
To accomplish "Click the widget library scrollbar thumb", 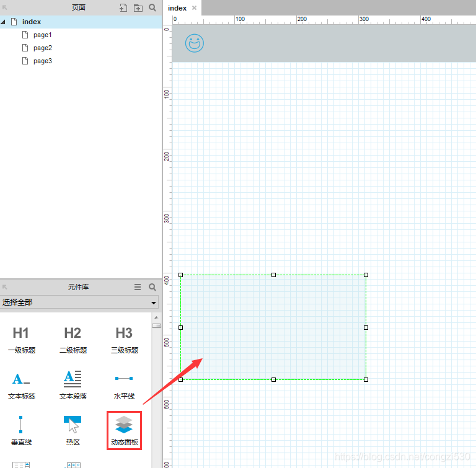I will tap(156, 326).
